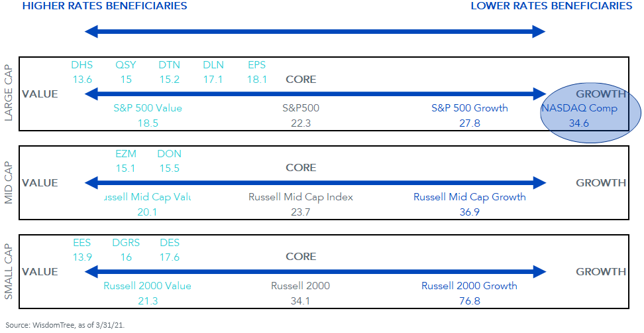This screenshot has width=644, height=333.
Task: Click the 13.6 value under DHS
Action: (x=82, y=80)
